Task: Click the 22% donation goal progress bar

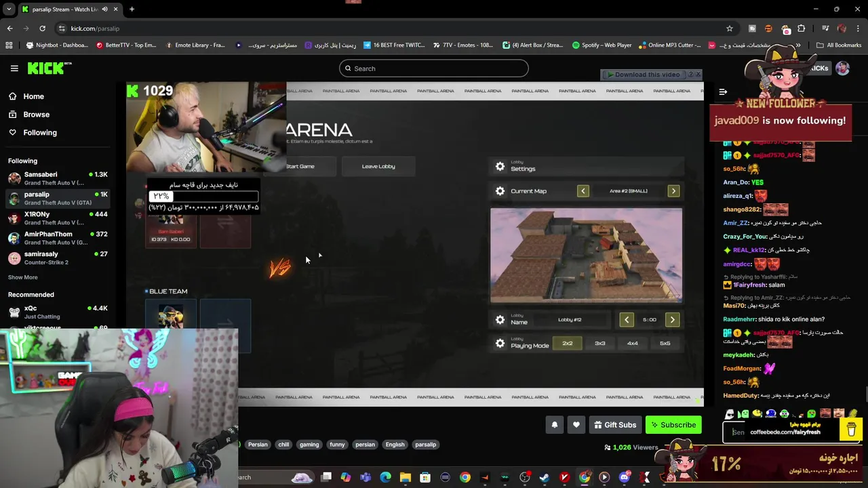Action: [x=203, y=197]
